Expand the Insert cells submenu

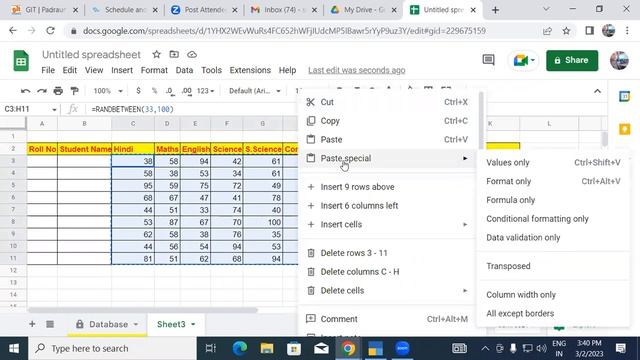pyautogui.click(x=387, y=224)
